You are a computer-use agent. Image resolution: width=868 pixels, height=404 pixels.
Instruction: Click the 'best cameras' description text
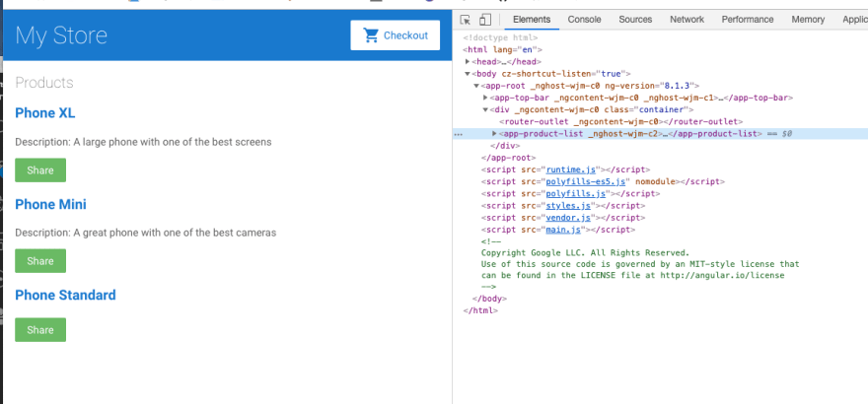click(146, 233)
